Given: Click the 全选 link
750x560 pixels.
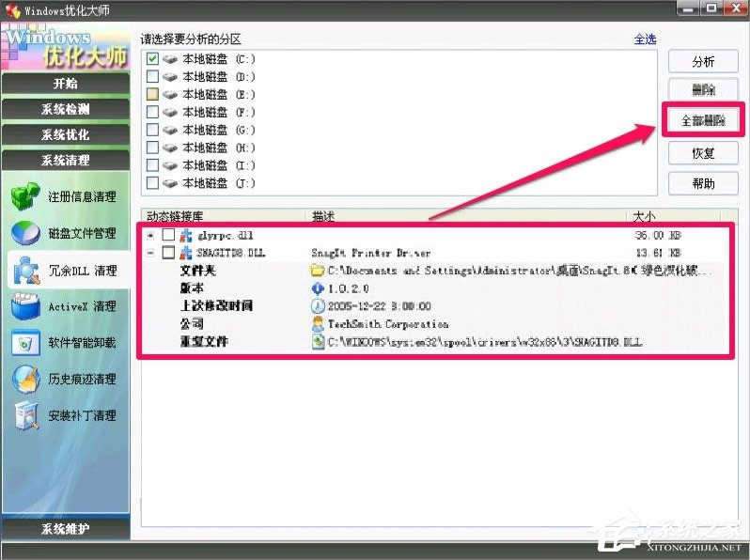Looking at the screenshot, I should tap(646, 39).
